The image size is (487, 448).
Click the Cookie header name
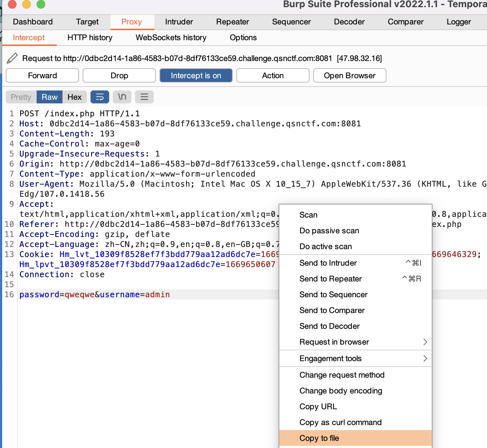(34, 254)
